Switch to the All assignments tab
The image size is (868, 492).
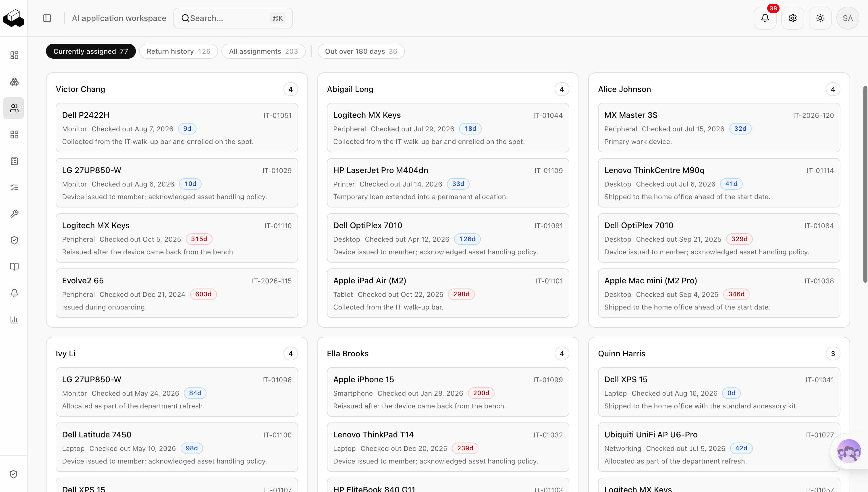click(x=263, y=51)
